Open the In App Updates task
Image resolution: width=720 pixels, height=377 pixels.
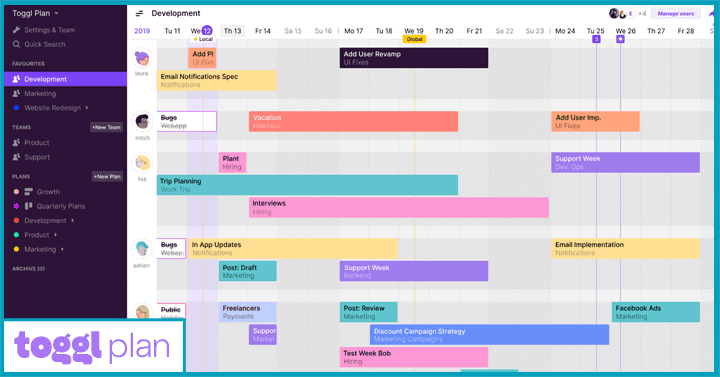[x=292, y=248]
